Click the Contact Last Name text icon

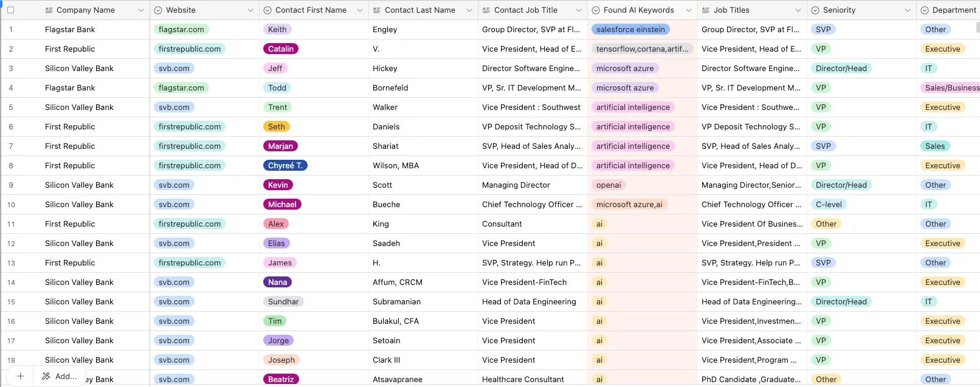click(377, 10)
